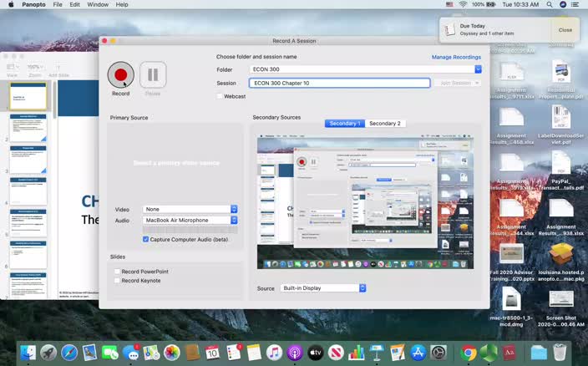Enable the Webcast checkbox
Screen dimensions: 588x366
coord(220,96)
